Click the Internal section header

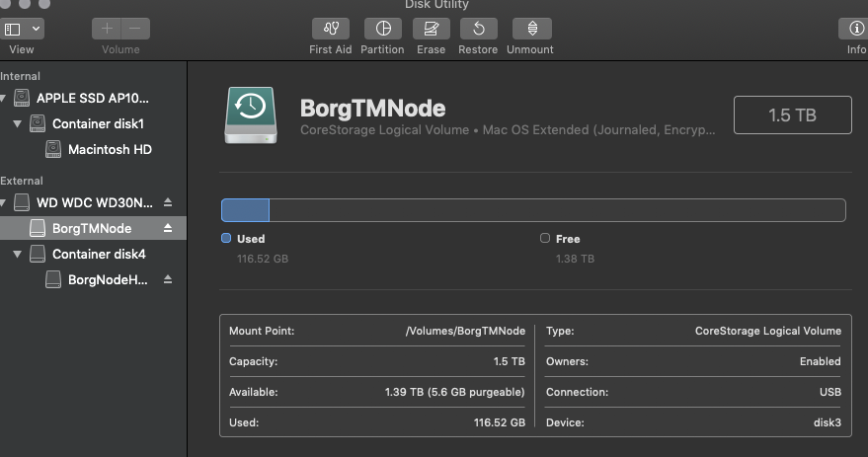(x=20, y=76)
